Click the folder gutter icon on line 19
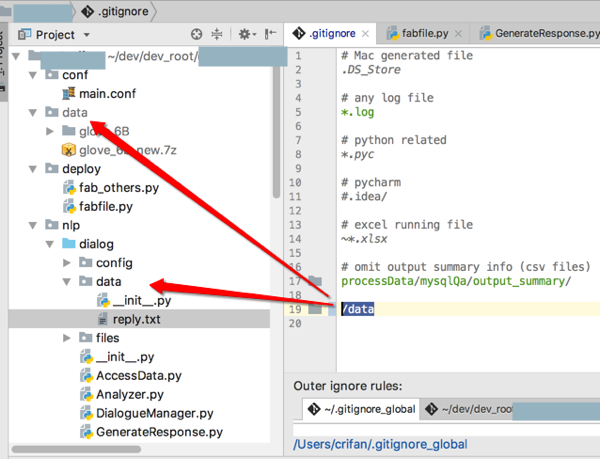 tap(315, 309)
